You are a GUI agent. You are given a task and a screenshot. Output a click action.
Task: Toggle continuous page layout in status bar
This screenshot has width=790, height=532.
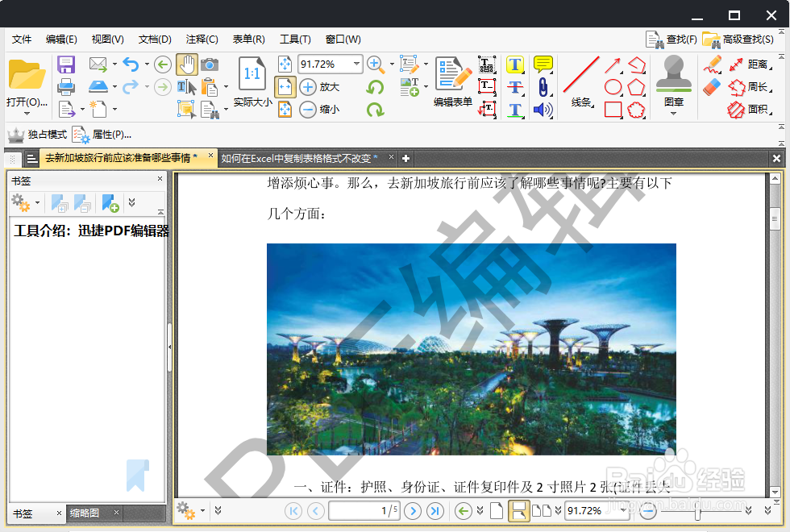[518, 511]
